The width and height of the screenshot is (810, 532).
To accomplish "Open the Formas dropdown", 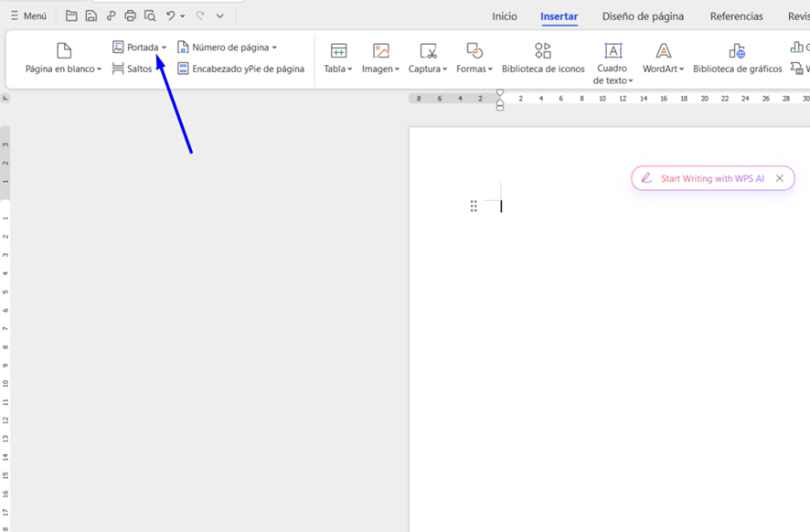I will (474, 69).
